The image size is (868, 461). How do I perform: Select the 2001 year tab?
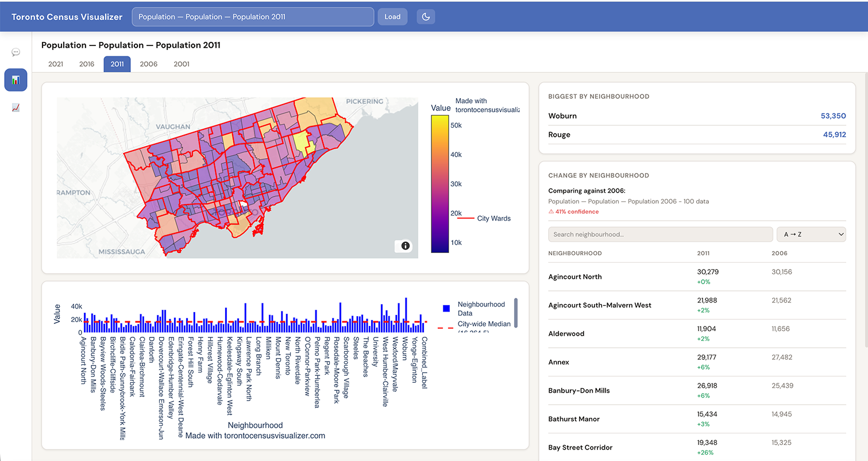pos(182,64)
